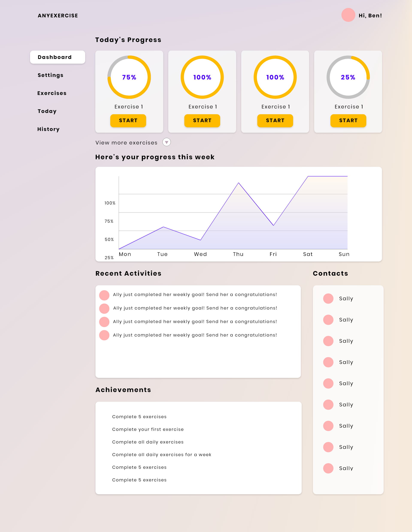Click the ANYEXERCISE logo
The height and width of the screenshot is (532, 412).
click(x=58, y=16)
